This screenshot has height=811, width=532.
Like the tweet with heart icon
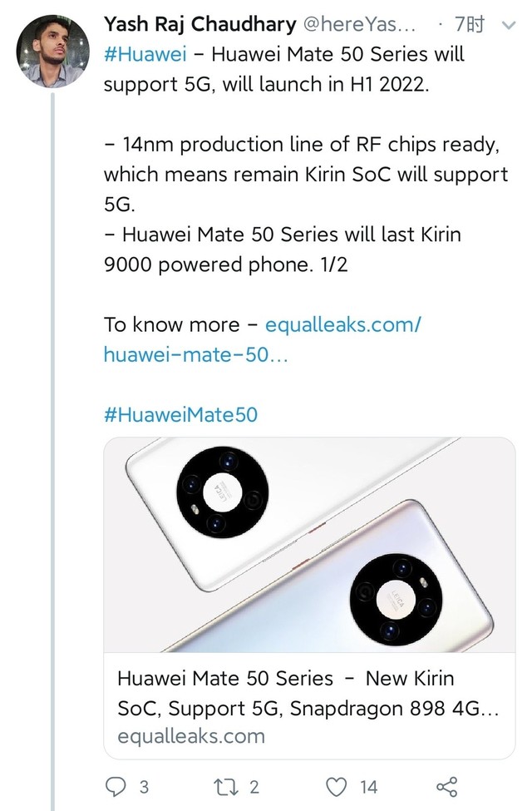[x=336, y=786]
